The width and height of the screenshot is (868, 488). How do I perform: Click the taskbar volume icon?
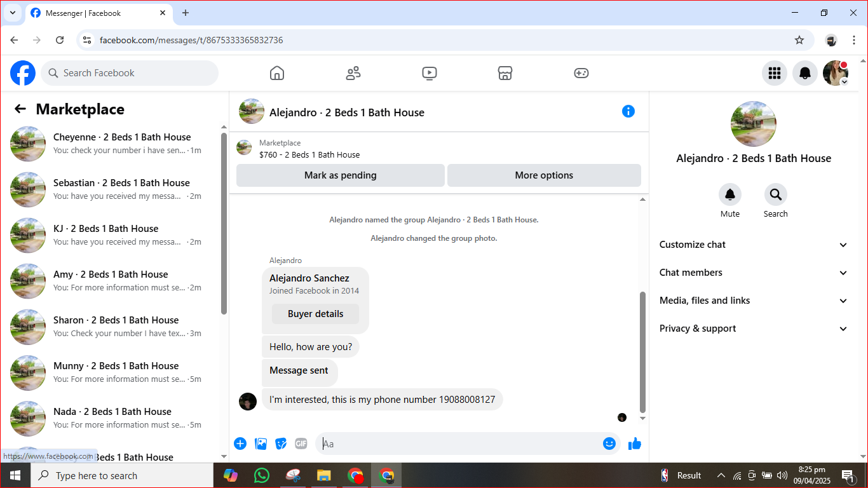[x=782, y=475]
